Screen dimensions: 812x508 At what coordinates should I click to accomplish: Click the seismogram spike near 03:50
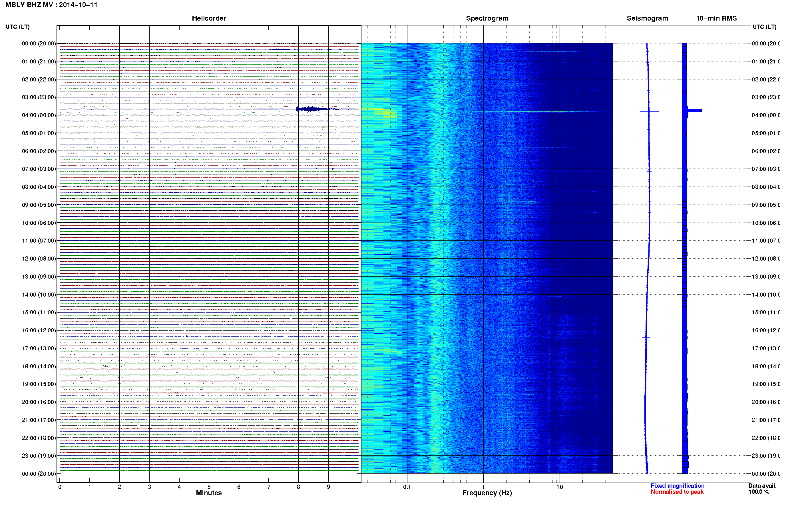650,111
